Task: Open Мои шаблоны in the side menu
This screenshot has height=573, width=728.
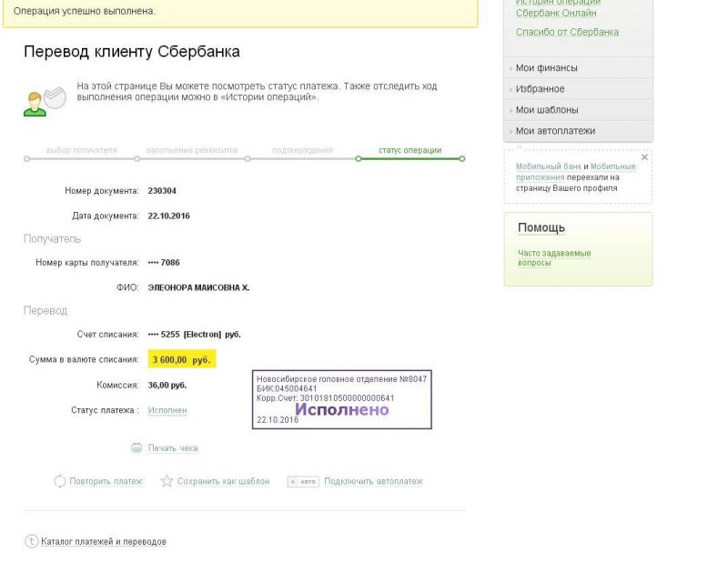Action: point(547,110)
